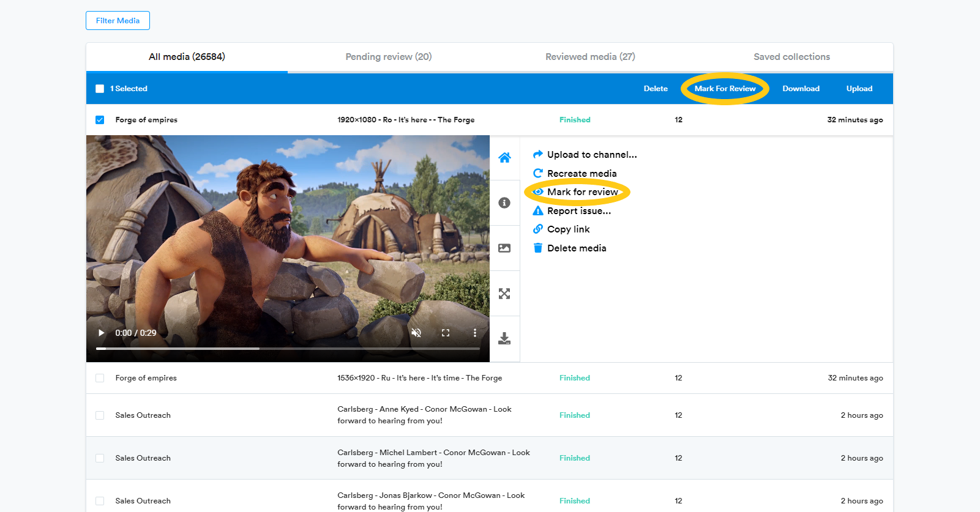This screenshot has width=980, height=512.
Task: Choose Upload to channel... option
Action: point(591,155)
